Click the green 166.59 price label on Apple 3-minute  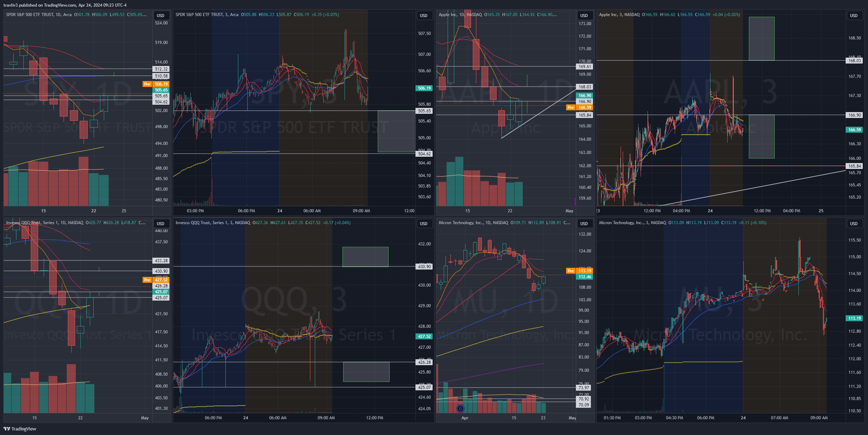click(x=854, y=130)
